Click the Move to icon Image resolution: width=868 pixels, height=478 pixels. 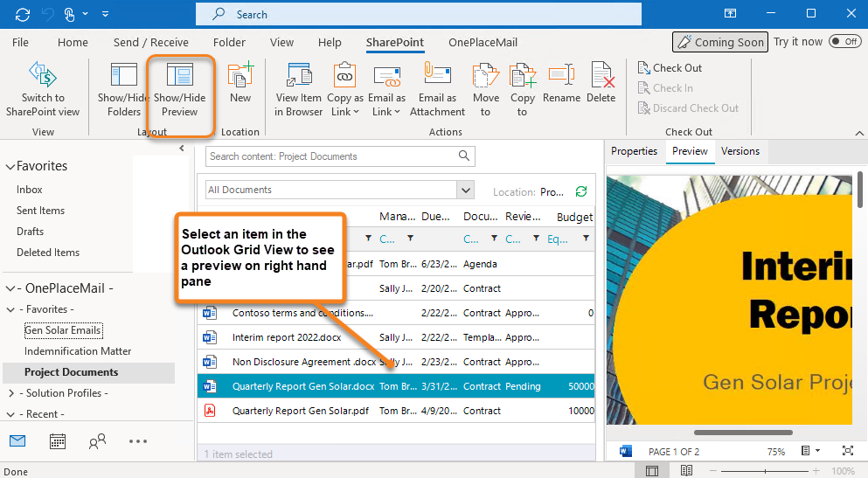pyautogui.click(x=485, y=74)
